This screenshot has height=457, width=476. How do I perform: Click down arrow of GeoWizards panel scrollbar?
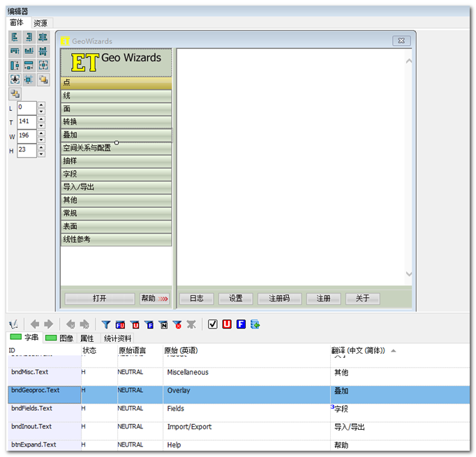[409, 274]
